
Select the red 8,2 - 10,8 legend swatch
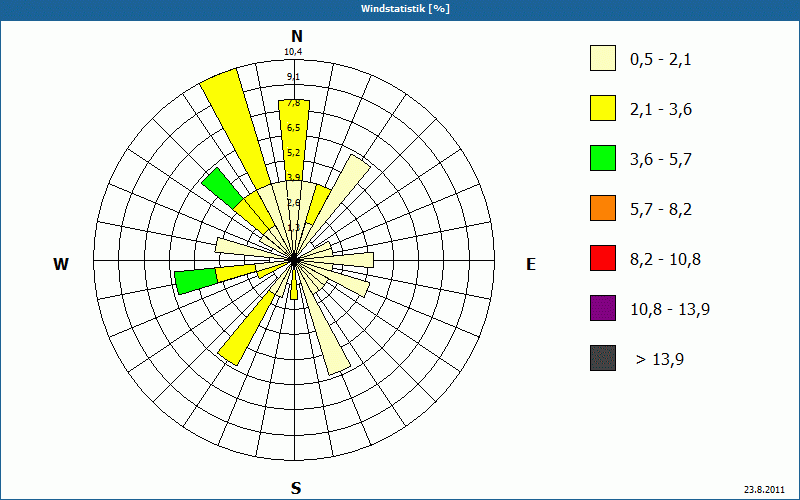tap(603, 258)
